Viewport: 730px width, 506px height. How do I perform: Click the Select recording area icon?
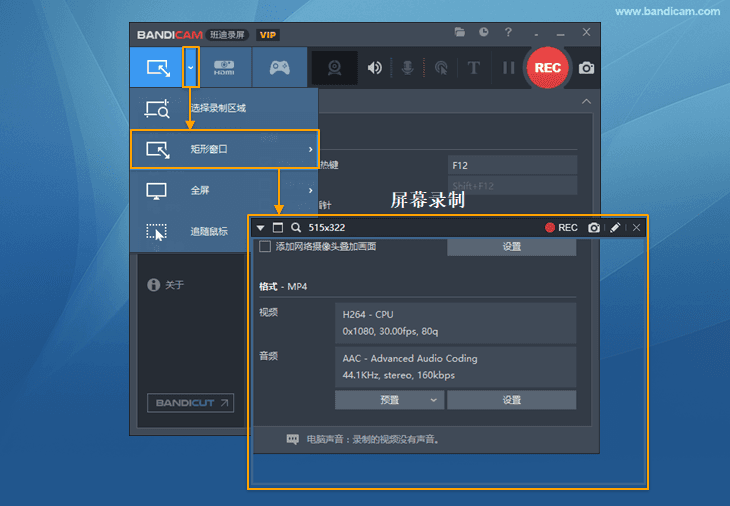point(157,108)
